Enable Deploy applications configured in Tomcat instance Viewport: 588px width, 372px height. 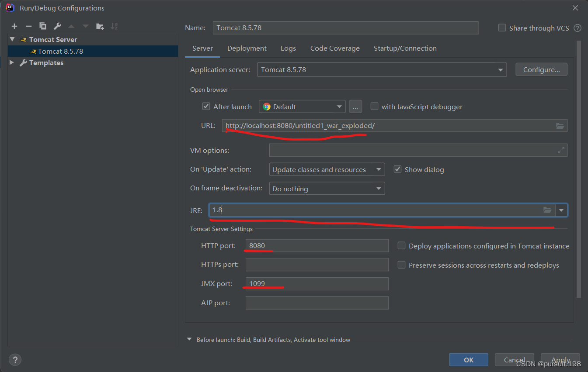[401, 246]
